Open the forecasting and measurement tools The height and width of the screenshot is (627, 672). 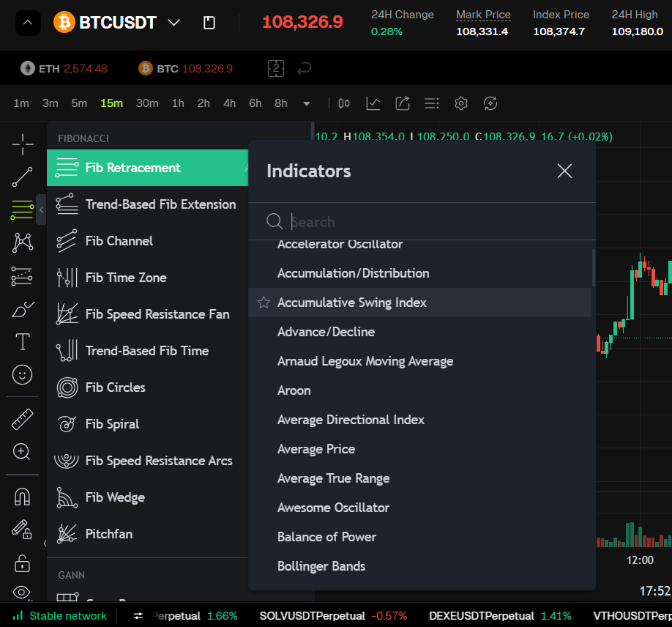coord(22,275)
